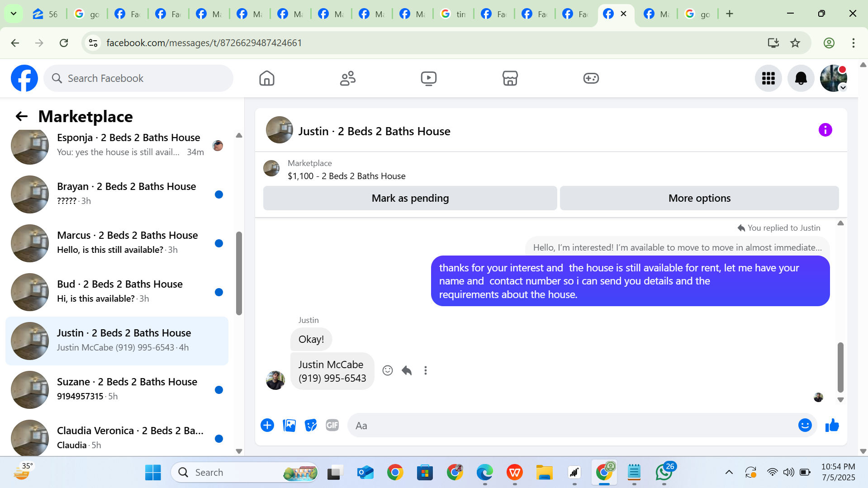
Task: Click Justin's avatar beside his message
Action: click(x=275, y=380)
